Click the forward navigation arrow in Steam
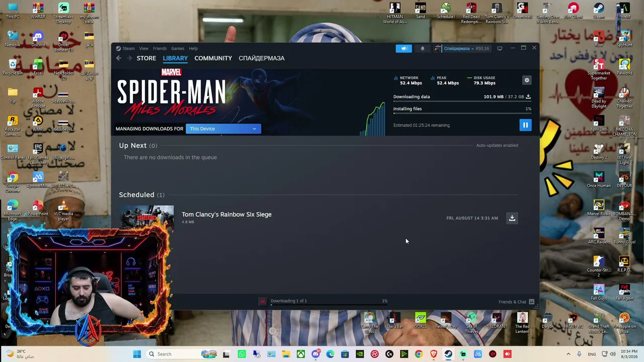The width and height of the screenshot is (644, 362). pos(129,58)
